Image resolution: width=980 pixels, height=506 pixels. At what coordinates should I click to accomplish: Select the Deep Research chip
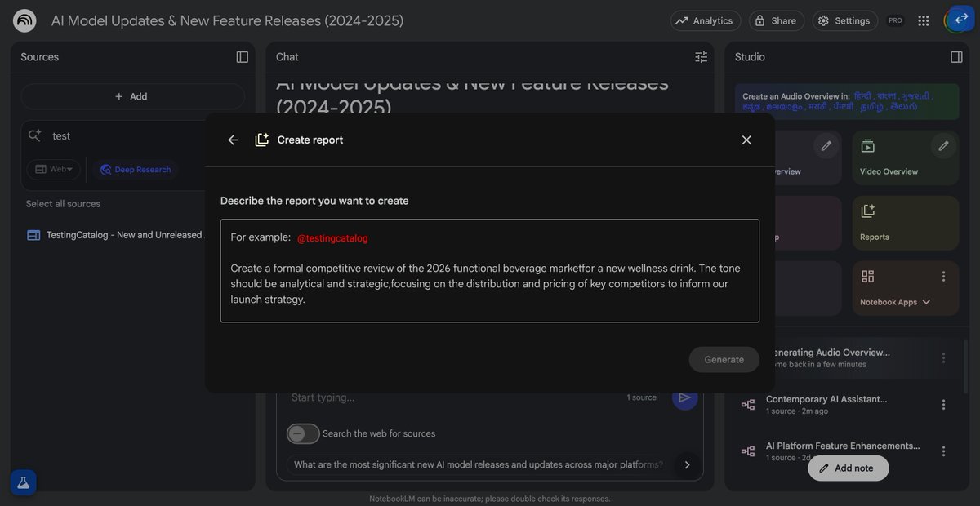point(136,170)
